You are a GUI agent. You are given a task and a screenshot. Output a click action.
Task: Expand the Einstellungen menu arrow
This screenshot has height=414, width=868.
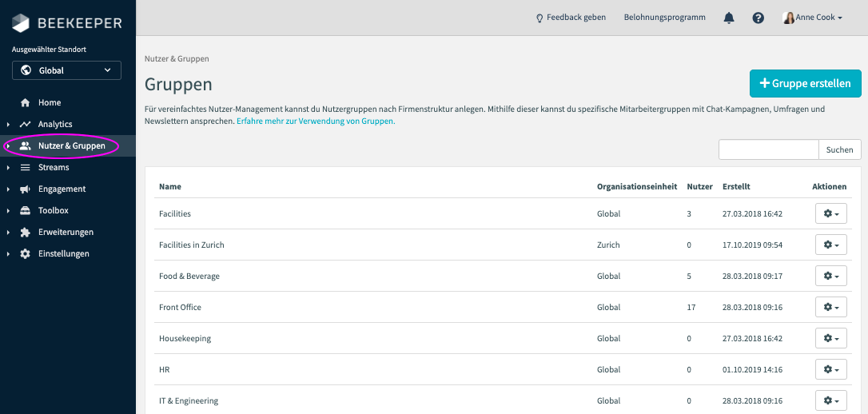[x=8, y=254]
